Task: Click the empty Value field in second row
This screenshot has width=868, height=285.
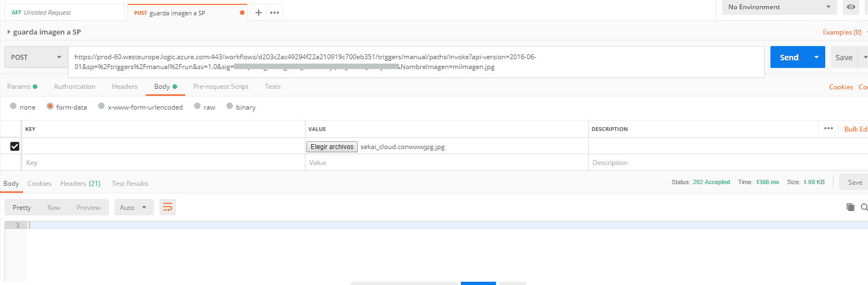Action: pyautogui.click(x=447, y=162)
